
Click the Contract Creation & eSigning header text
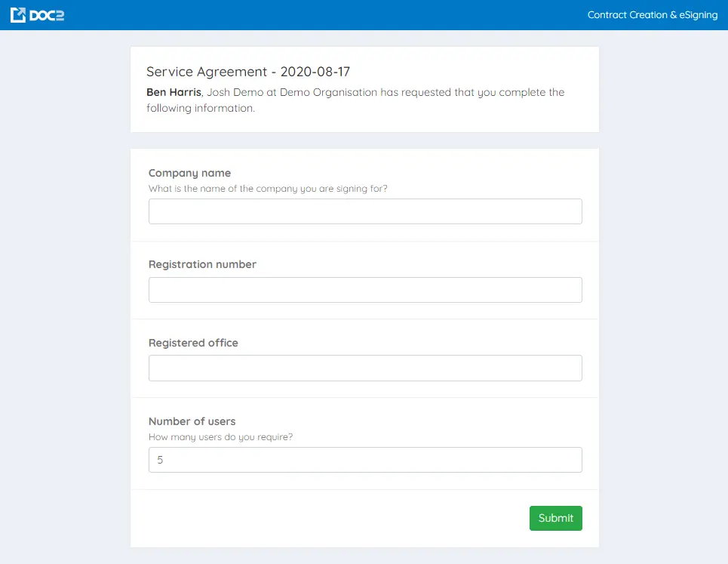(x=652, y=15)
